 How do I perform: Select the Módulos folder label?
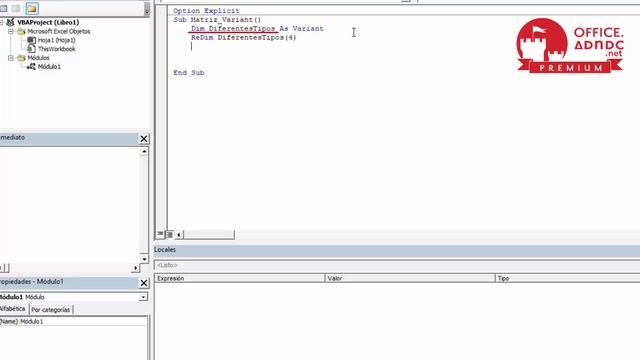38,58
